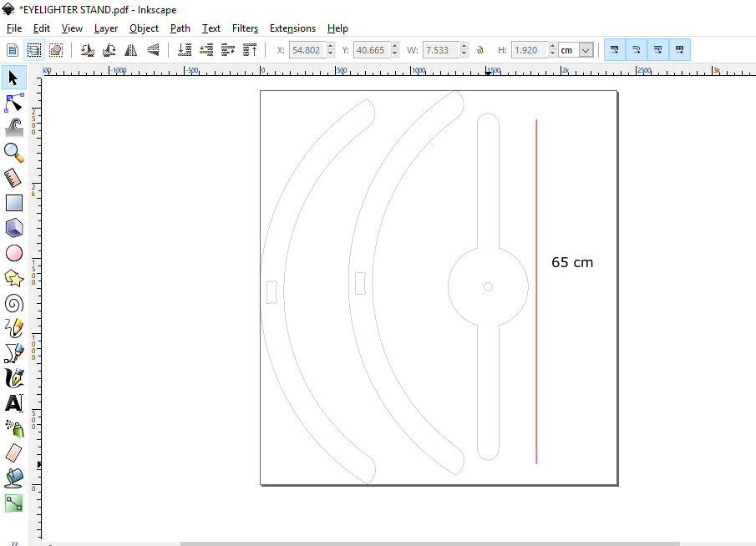Select the Node editing tool
756x546 pixels.
tap(13, 103)
